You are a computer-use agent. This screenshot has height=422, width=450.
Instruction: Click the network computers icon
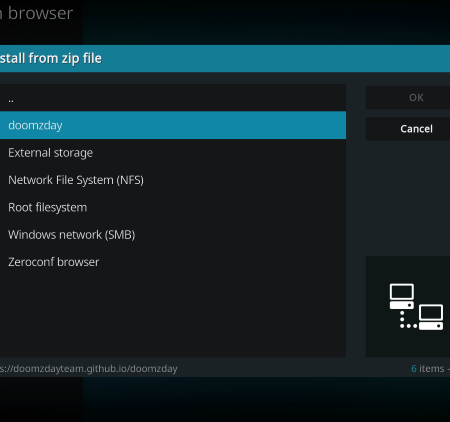[416, 307]
